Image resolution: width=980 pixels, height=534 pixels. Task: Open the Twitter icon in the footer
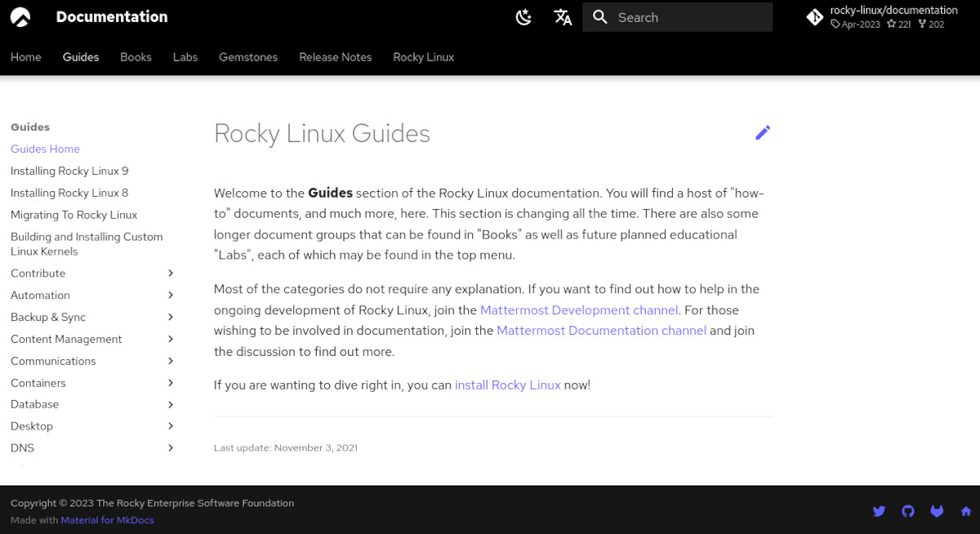[879, 511]
